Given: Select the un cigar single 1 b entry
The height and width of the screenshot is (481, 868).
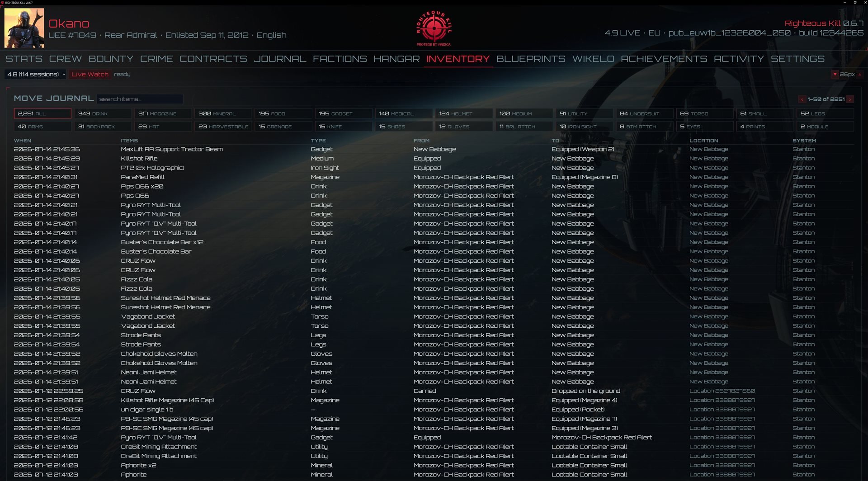Looking at the screenshot, I should point(434,410).
